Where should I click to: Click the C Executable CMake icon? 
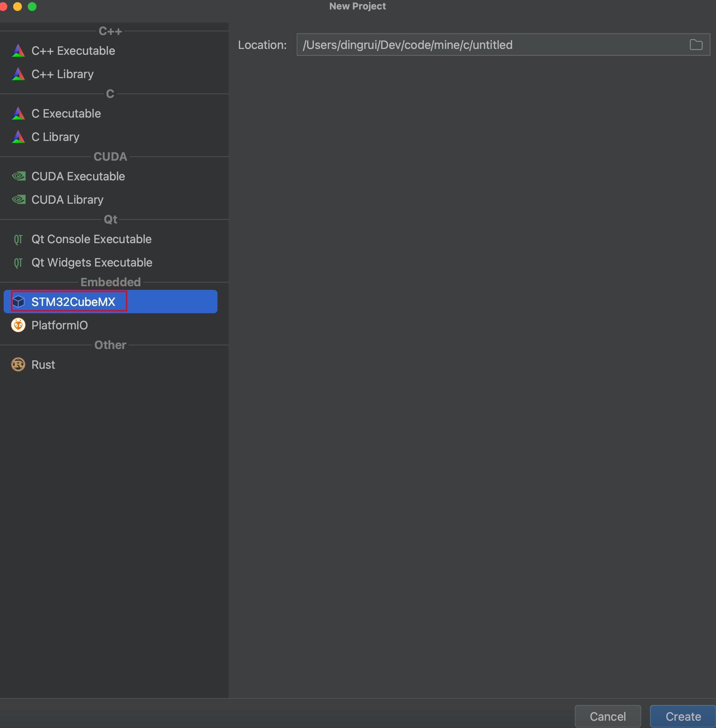(18, 114)
